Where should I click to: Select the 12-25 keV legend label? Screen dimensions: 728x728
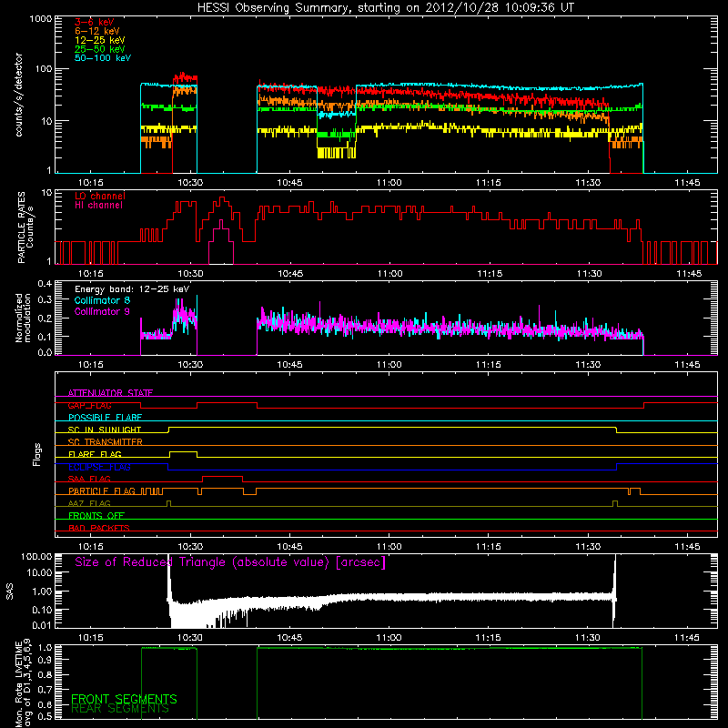click(100, 40)
